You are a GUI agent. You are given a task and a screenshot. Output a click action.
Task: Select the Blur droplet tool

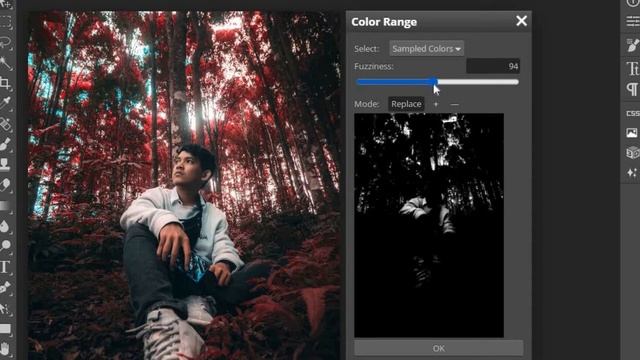(5, 226)
